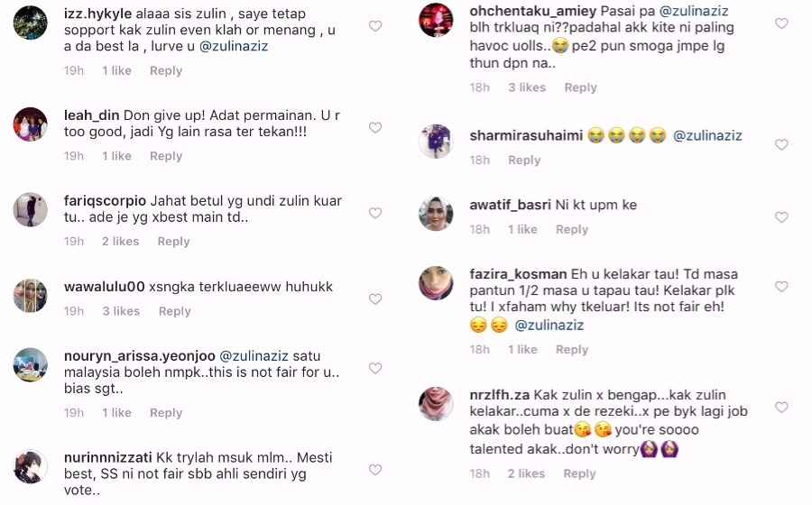Screen dimensions: 812x505
Task: View 3 likes on wawalulu00's comment
Action: [121, 311]
